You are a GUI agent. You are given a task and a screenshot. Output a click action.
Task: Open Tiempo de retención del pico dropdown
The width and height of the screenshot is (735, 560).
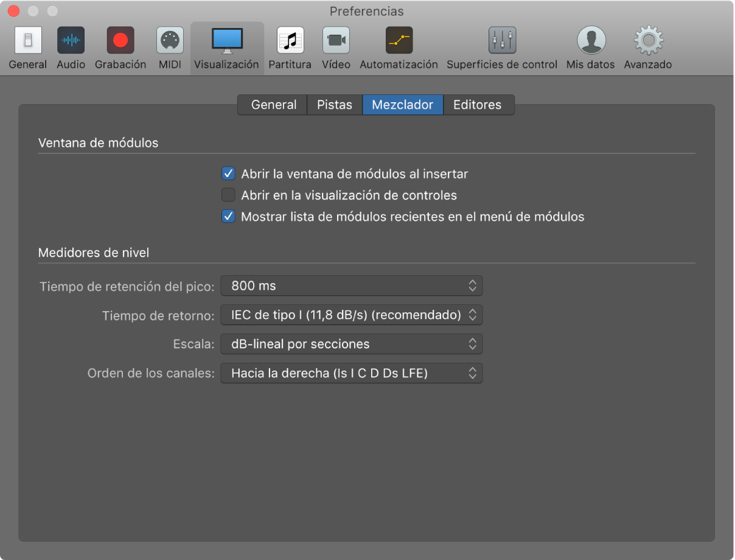(351, 285)
